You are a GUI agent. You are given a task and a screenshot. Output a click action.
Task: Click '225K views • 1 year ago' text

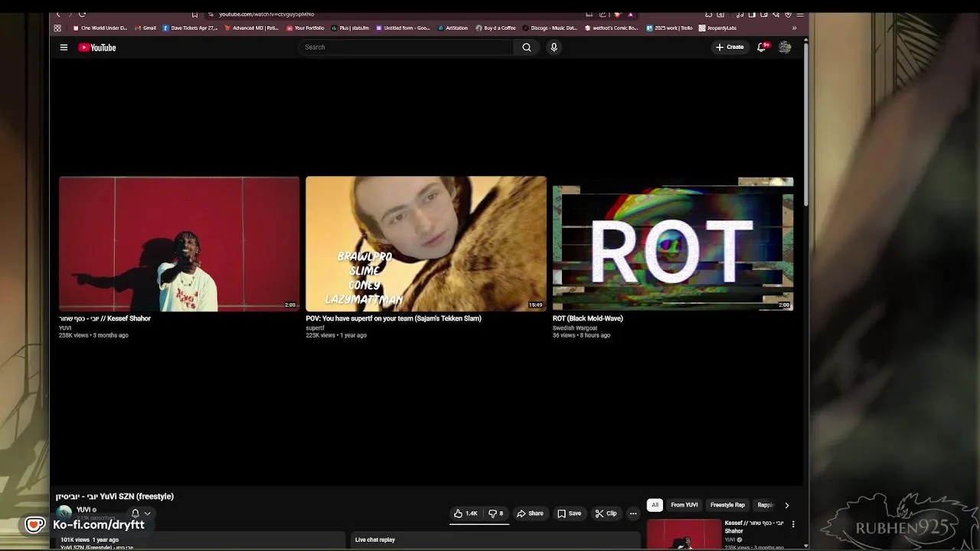click(336, 335)
